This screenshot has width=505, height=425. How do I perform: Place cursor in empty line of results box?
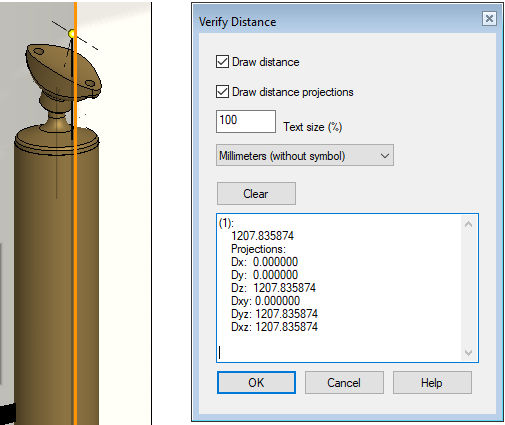[338, 353]
